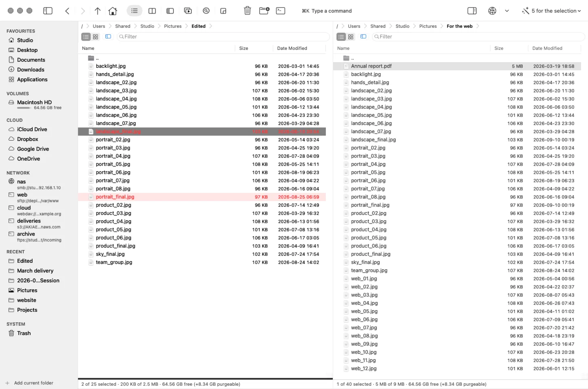Image resolution: width=588 pixels, height=389 pixels.
Task: Click the slideshow play icon in toolbar
Action: (188, 11)
